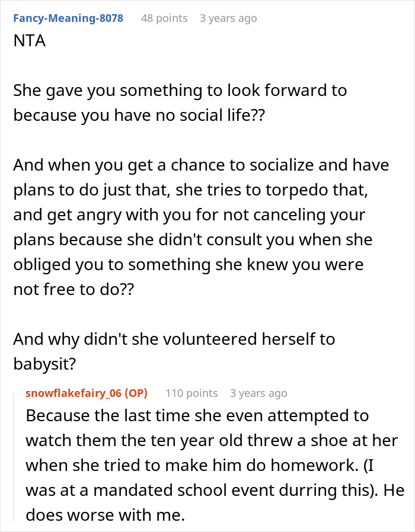Open the reply's 3 years ago timestamp
The width and height of the screenshot is (415, 532).
tap(258, 393)
